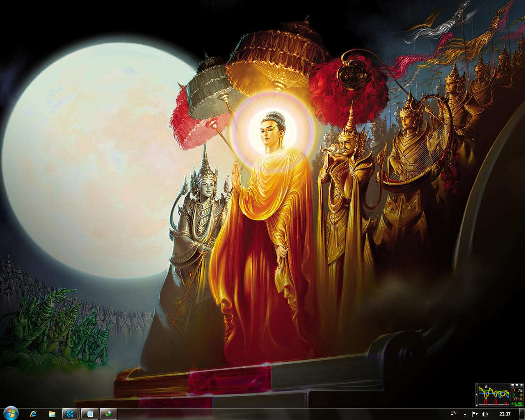Launch Internet Explorer from the taskbar

[x=34, y=414]
